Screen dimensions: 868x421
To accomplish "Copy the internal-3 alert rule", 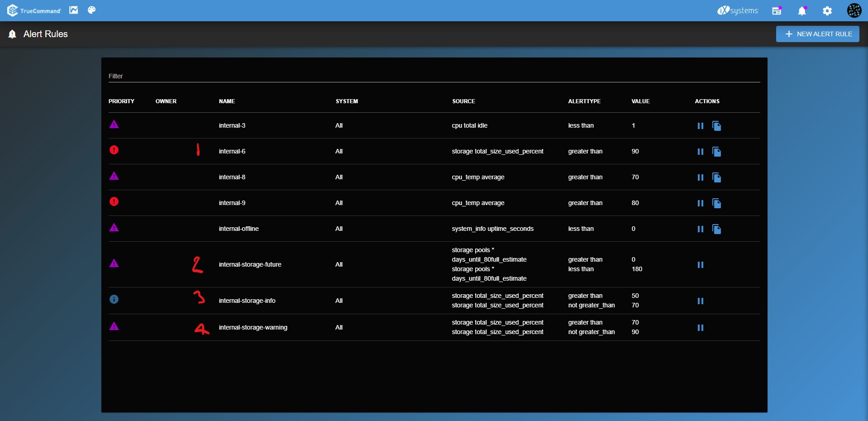I will pyautogui.click(x=716, y=126).
